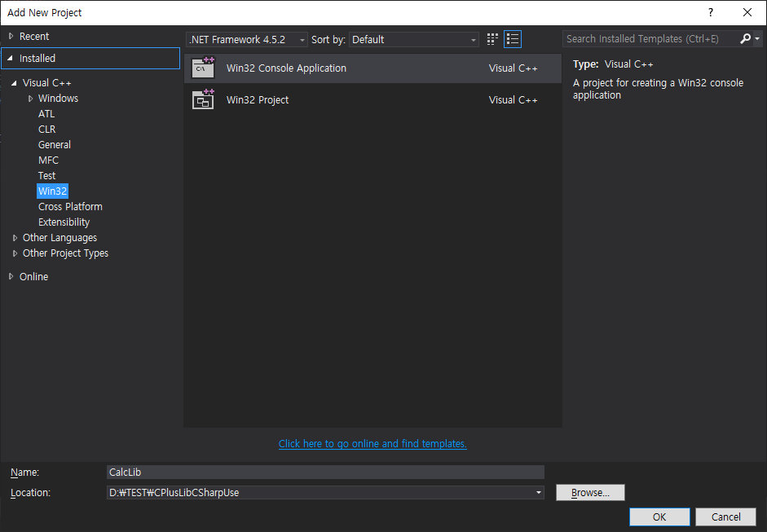Expand the Recent section
The width and height of the screenshot is (767, 532).
click(x=11, y=36)
